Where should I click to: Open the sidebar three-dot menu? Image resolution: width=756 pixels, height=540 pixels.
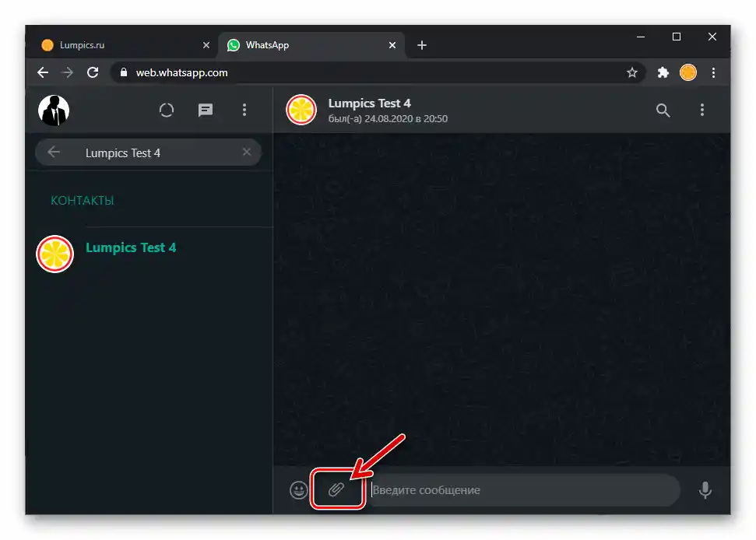pos(244,110)
